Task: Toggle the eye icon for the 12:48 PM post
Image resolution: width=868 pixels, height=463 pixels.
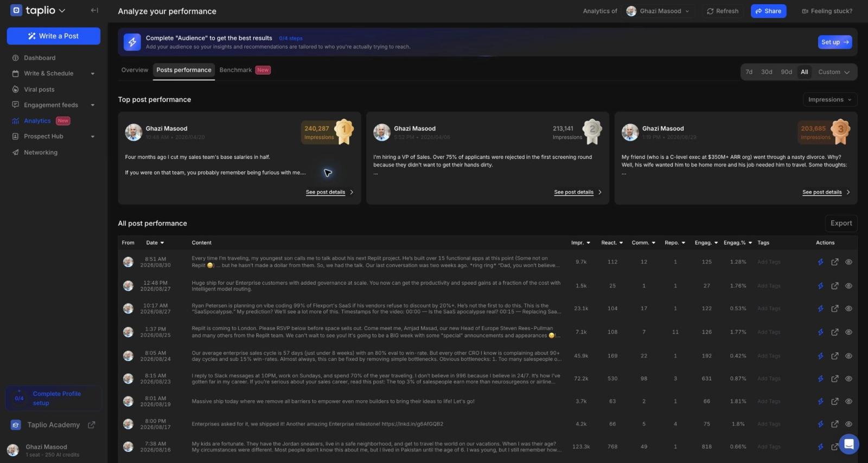Action: (848, 286)
